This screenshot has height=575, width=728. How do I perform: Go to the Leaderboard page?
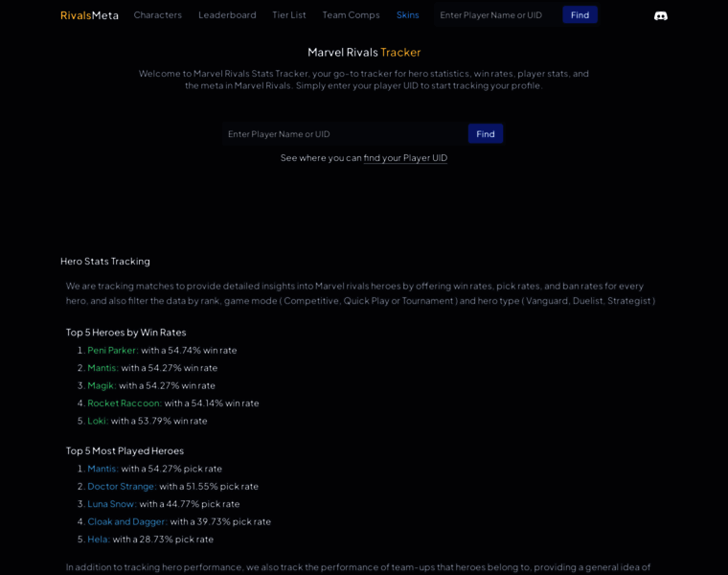point(227,15)
